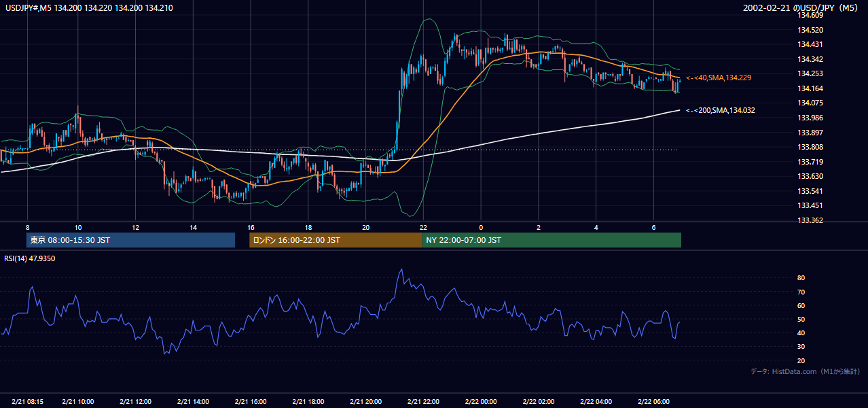Click the 134.075 price axis label
This screenshot has height=408, width=868.
pyautogui.click(x=810, y=103)
